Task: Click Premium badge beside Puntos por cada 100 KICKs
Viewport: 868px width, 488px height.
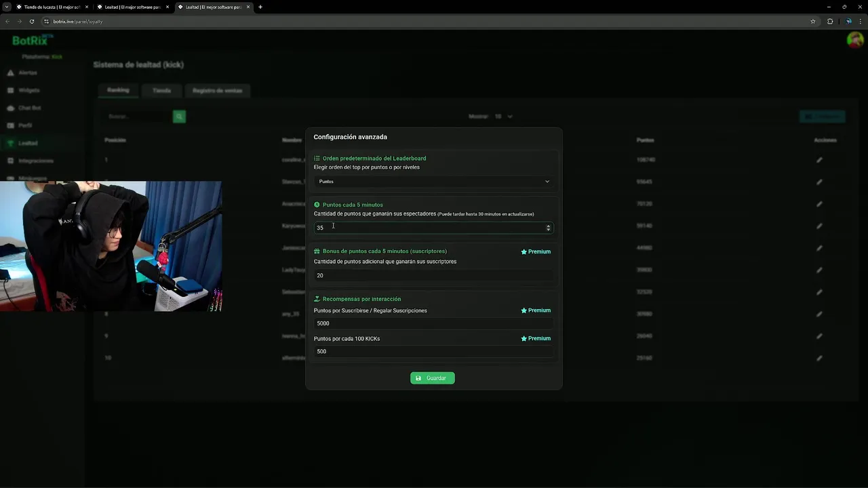Action: [536, 338]
